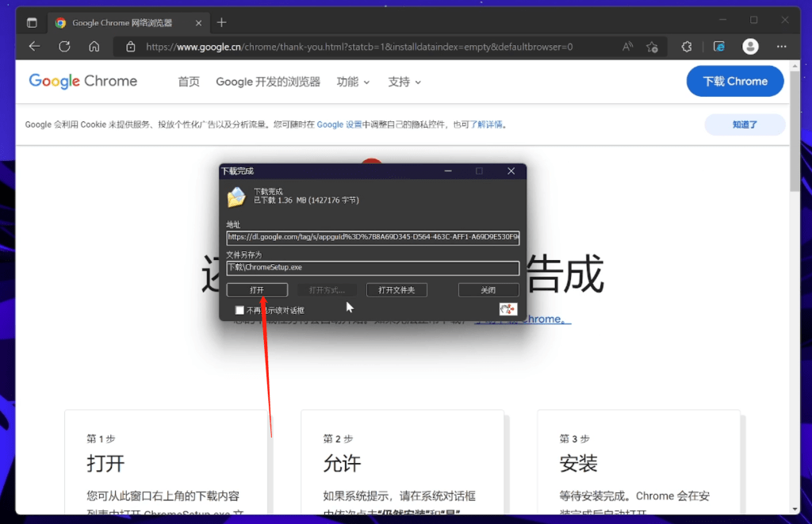Select the Google Chrome 网络浏览器 tab
Screen dimensions: 812x524
click(x=128, y=23)
